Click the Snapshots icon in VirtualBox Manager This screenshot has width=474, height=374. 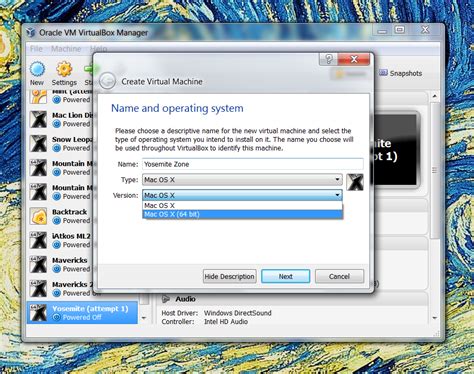click(x=383, y=73)
